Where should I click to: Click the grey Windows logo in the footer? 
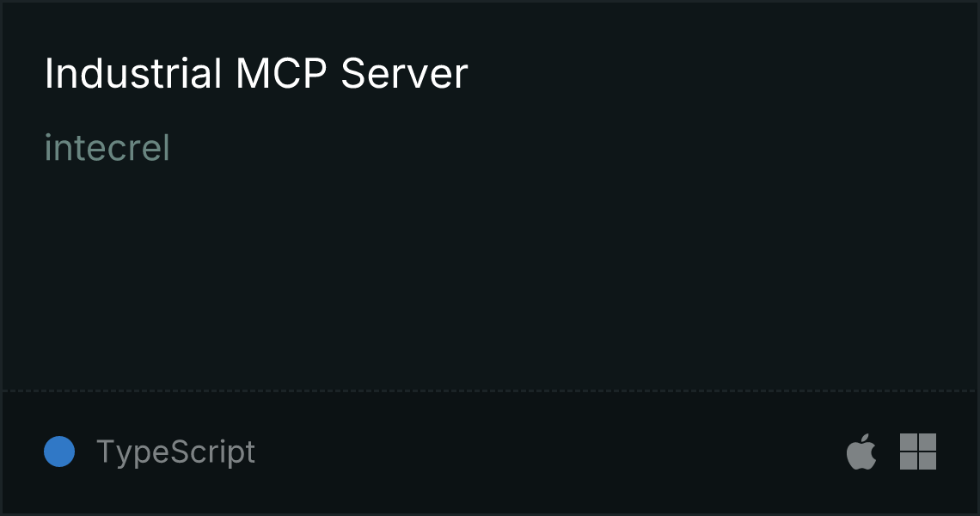[x=918, y=451]
